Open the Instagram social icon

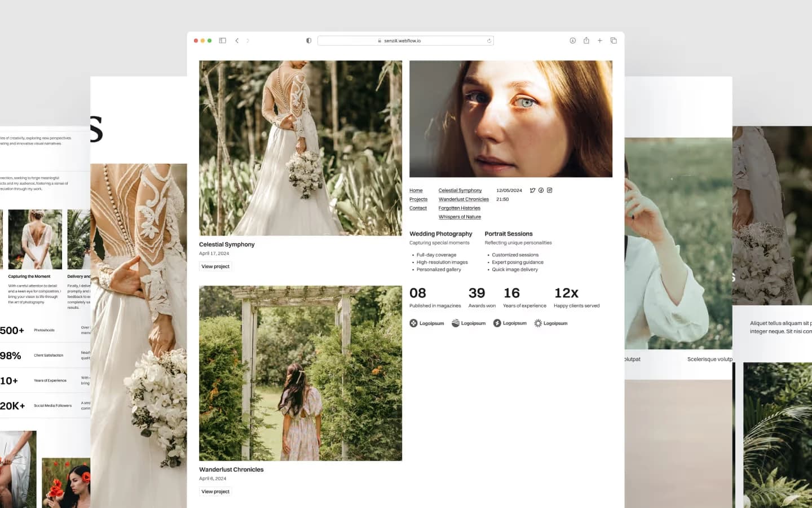tap(549, 190)
